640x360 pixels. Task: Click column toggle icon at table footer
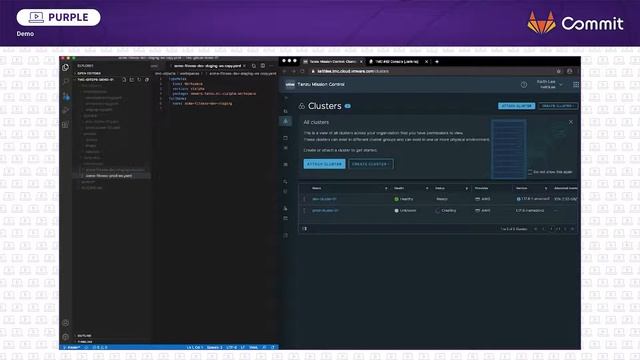[x=304, y=229]
